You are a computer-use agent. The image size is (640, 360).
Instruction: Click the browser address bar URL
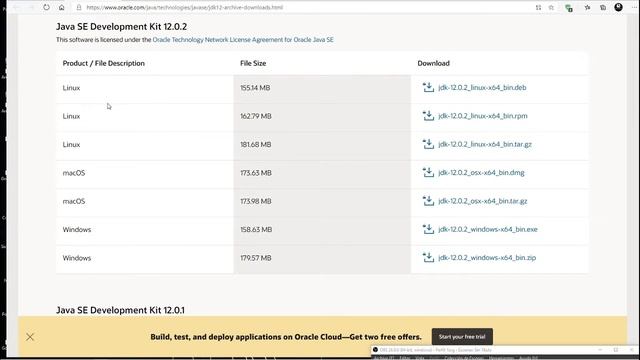[x=184, y=7]
